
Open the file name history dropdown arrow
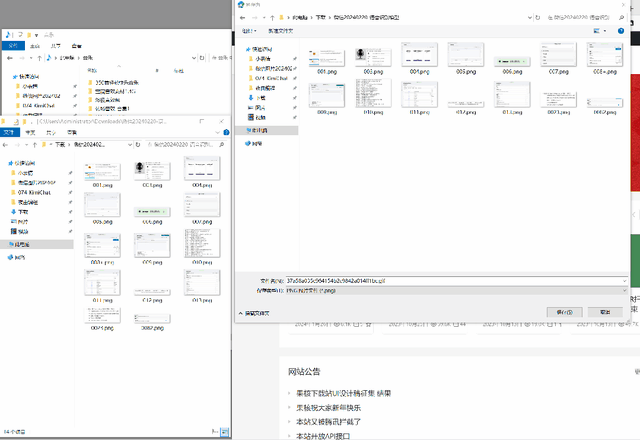624,281
